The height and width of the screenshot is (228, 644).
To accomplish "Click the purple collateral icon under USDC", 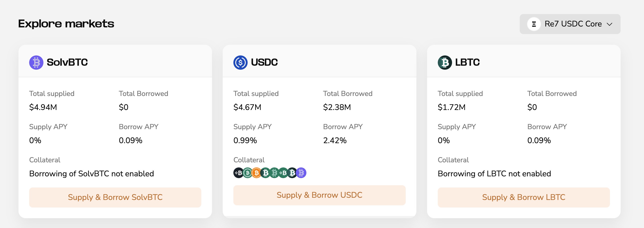I will 301,173.
